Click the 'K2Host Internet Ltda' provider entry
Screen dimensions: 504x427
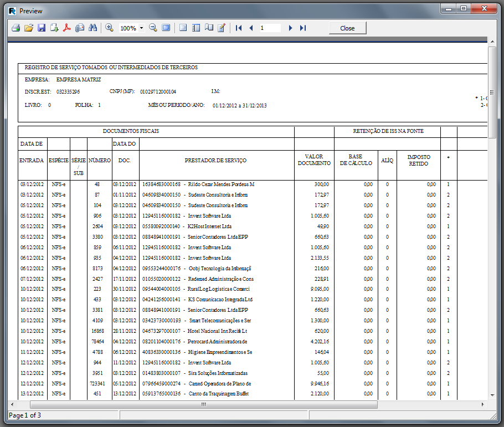(209, 227)
